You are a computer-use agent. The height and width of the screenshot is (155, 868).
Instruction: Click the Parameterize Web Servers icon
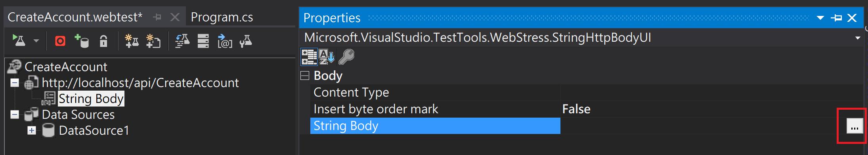[203, 41]
